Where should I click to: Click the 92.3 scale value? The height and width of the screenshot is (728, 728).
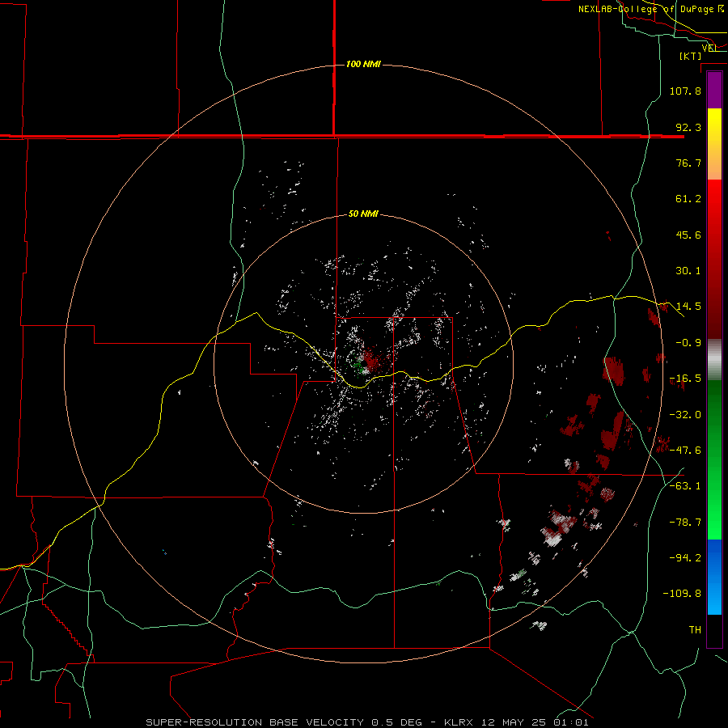[x=688, y=127]
